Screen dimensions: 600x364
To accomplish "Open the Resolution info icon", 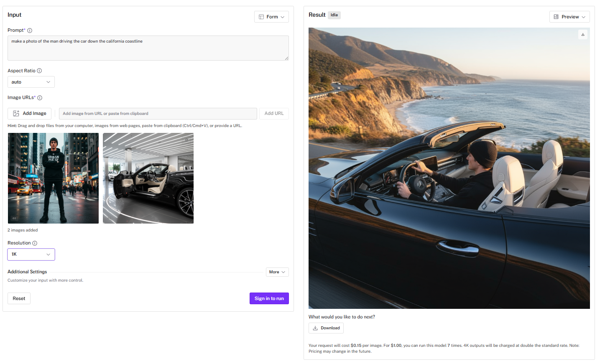I will coord(35,243).
